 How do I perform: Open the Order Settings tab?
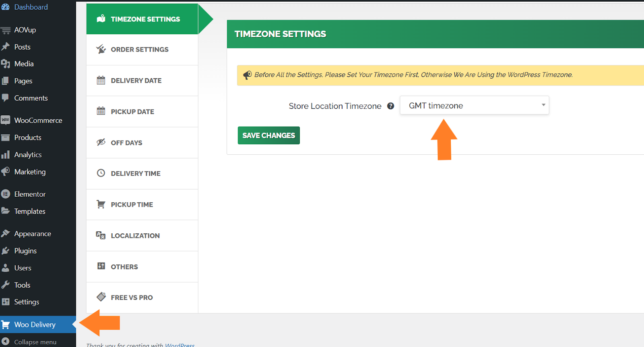coord(142,50)
